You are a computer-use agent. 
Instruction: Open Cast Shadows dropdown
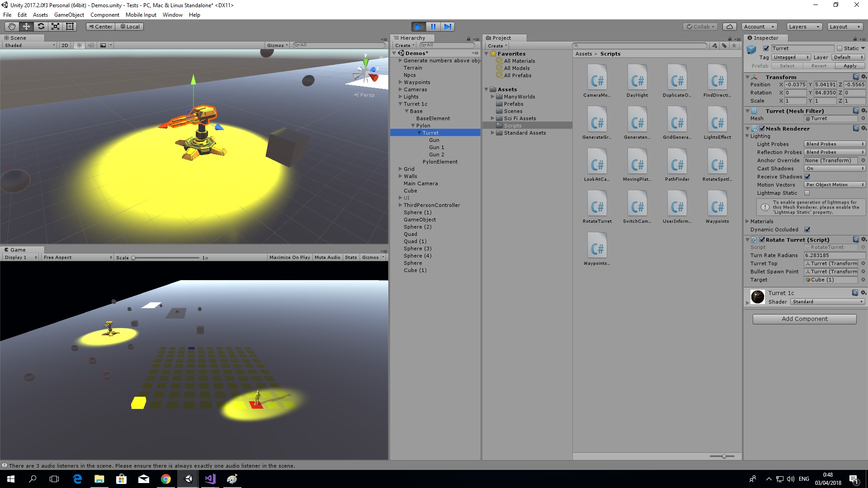point(835,169)
